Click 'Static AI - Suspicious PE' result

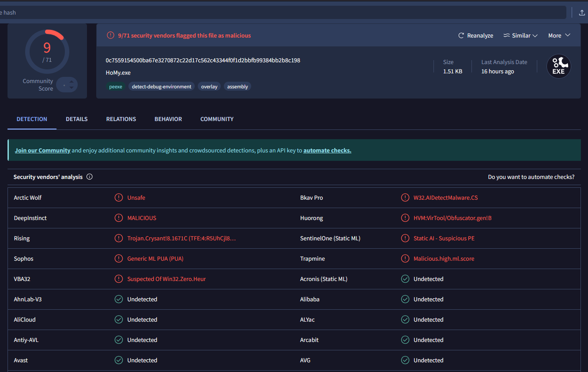(444, 238)
